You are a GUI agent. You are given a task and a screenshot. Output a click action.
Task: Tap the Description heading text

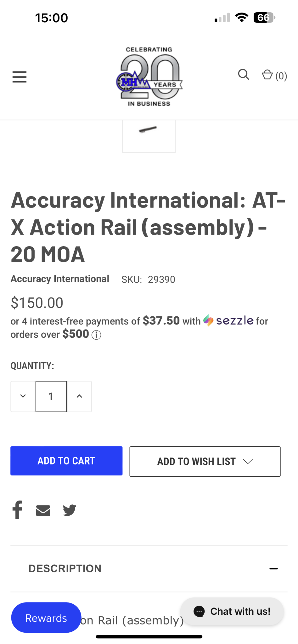pos(65,569)
